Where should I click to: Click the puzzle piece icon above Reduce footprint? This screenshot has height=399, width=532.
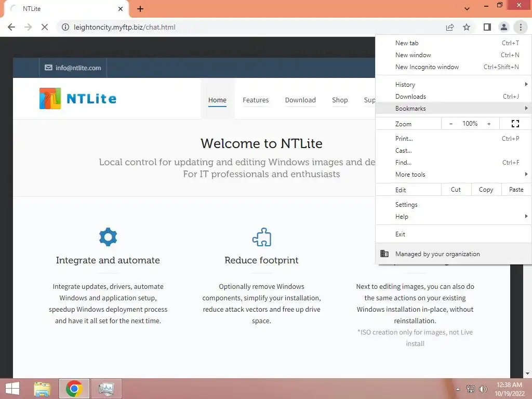(262, 237)
